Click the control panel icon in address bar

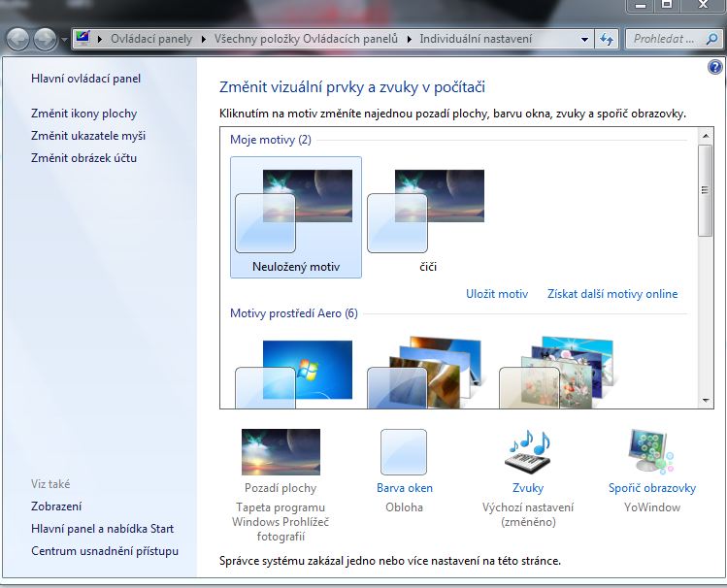pyautogui.click(x=83, y=40)
